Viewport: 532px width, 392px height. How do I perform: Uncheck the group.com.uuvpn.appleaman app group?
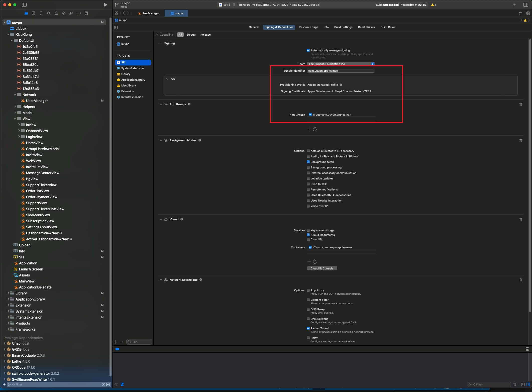[310, 115]
